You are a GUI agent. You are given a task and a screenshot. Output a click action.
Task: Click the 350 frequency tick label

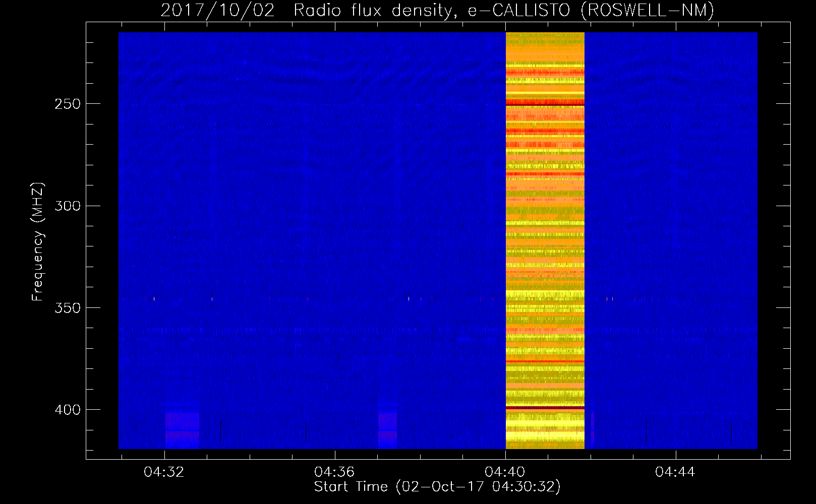click(x=68, y=308)
